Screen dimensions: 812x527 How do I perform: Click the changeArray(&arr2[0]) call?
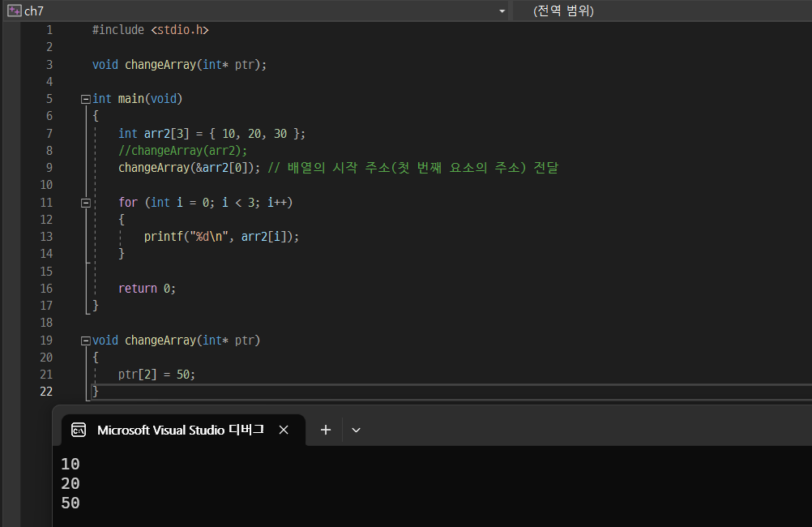point(190,168)
